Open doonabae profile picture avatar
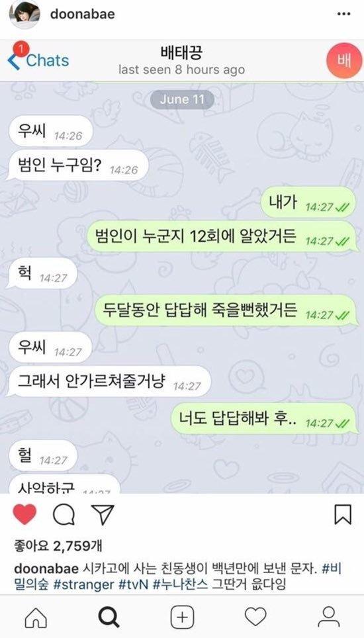Image resolution: width=364 pixels, height=638 pixels. tap(24, 15)
